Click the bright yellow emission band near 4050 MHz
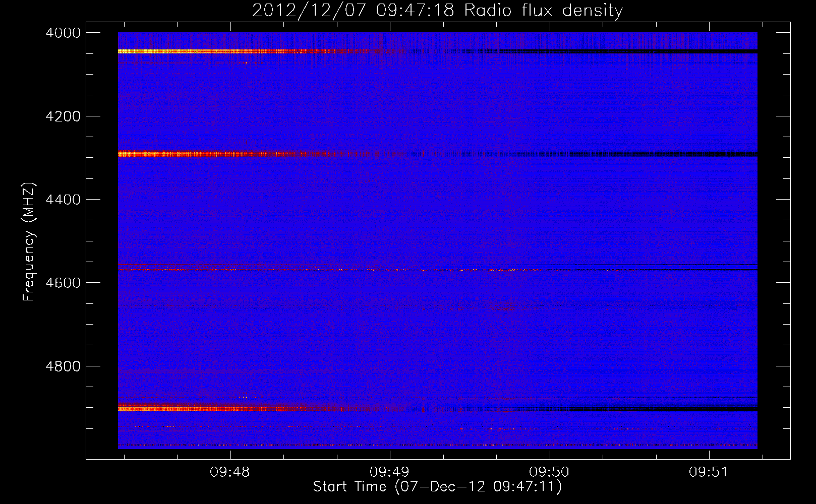 (x=262, y=51)
